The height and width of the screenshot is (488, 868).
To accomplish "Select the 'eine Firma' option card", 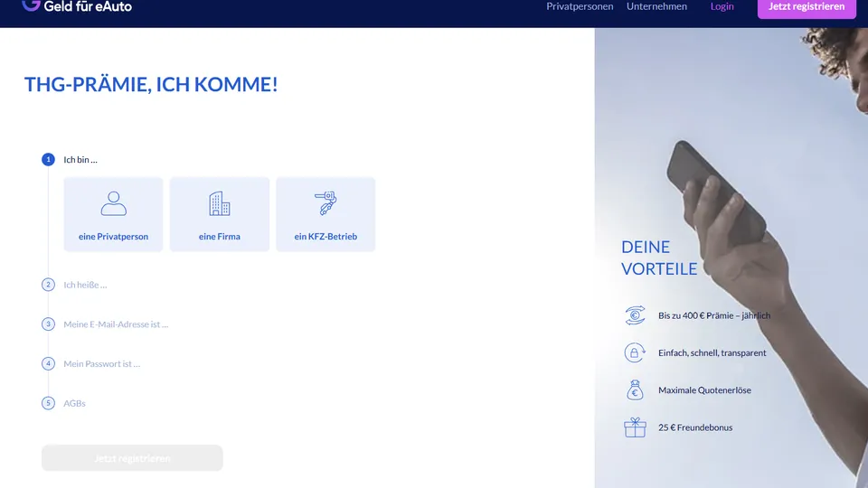I will [x=219, y=214].
